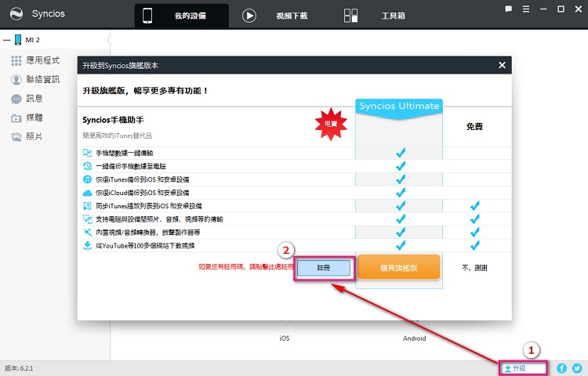Click the 版本: 6.2.1 status text
The height and width of the screenshot is (376, 588).
19,368
